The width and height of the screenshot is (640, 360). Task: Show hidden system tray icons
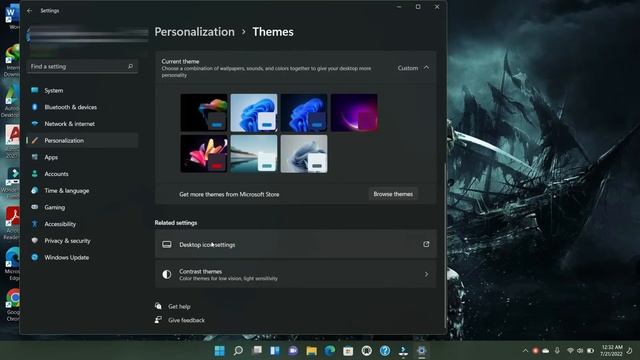525,351
